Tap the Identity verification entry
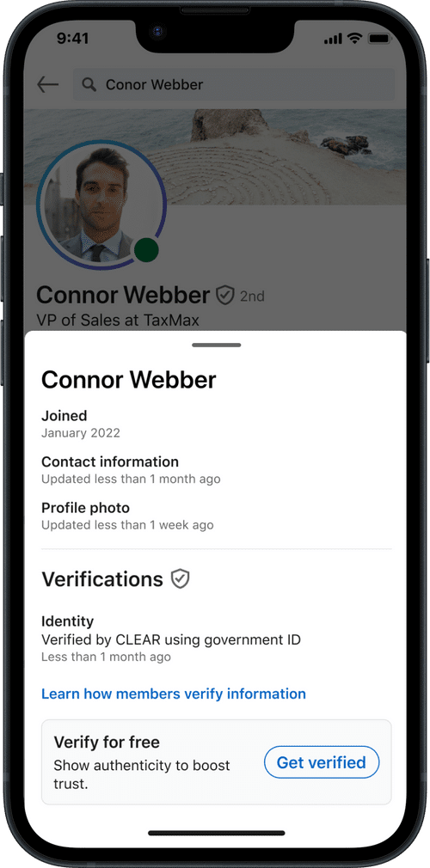This screenshot has width=430, height=868. pyautogui.click(x=171, y=639)
